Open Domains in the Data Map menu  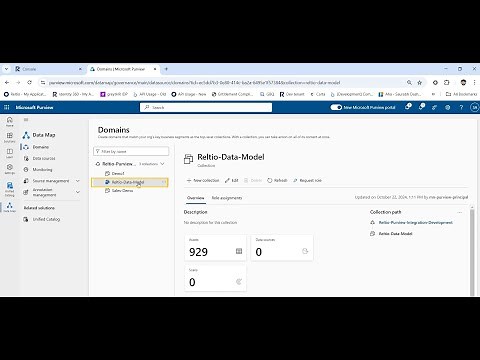click(41, 147)
